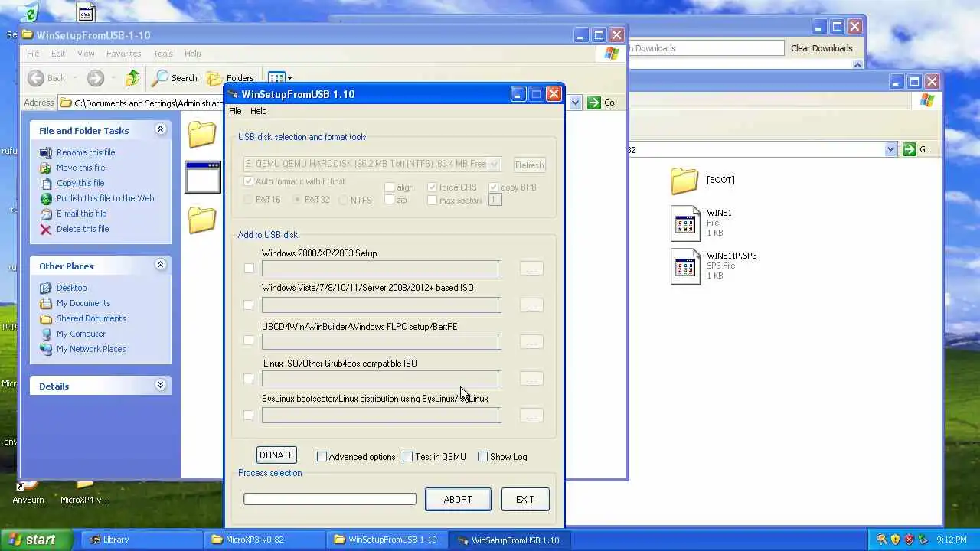Click the Forward arrow icon in Explorer toolbar
This screenshot has width=980, height=551.
click(95, 77)
